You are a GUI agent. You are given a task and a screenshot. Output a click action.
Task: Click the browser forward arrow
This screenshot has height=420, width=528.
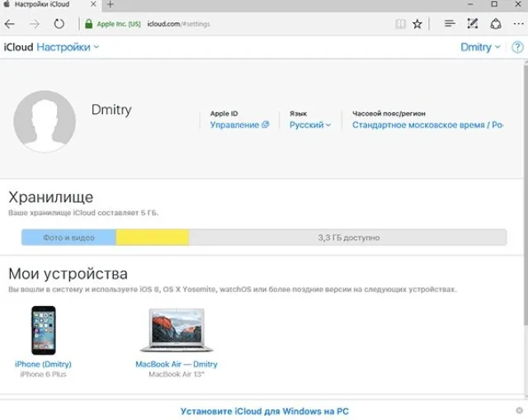tap(35, 24)
